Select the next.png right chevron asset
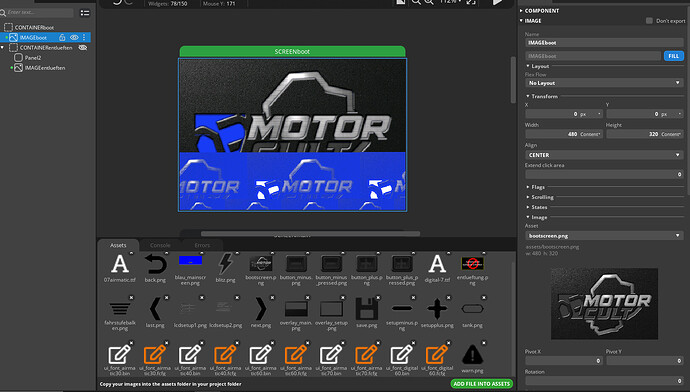The image size is (690, 392). click(x=261, y=308)
